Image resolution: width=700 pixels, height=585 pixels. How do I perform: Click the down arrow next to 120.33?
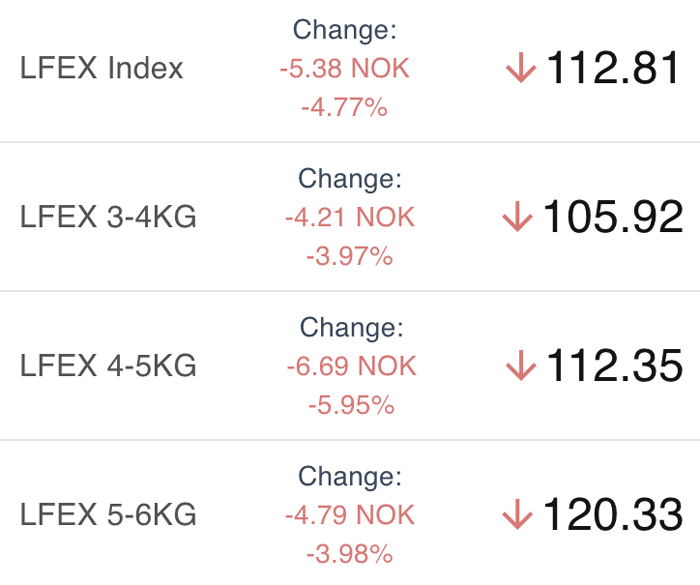tap(517, 514)
